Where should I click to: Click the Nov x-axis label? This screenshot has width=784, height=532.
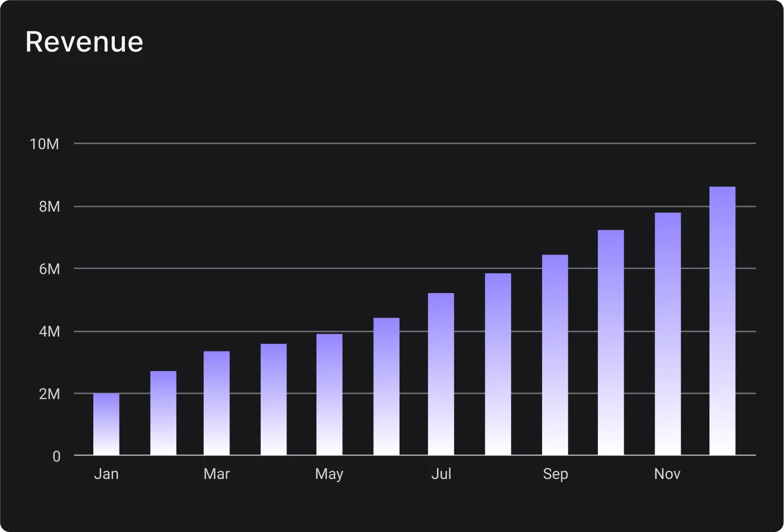click(x=667, y=474)
